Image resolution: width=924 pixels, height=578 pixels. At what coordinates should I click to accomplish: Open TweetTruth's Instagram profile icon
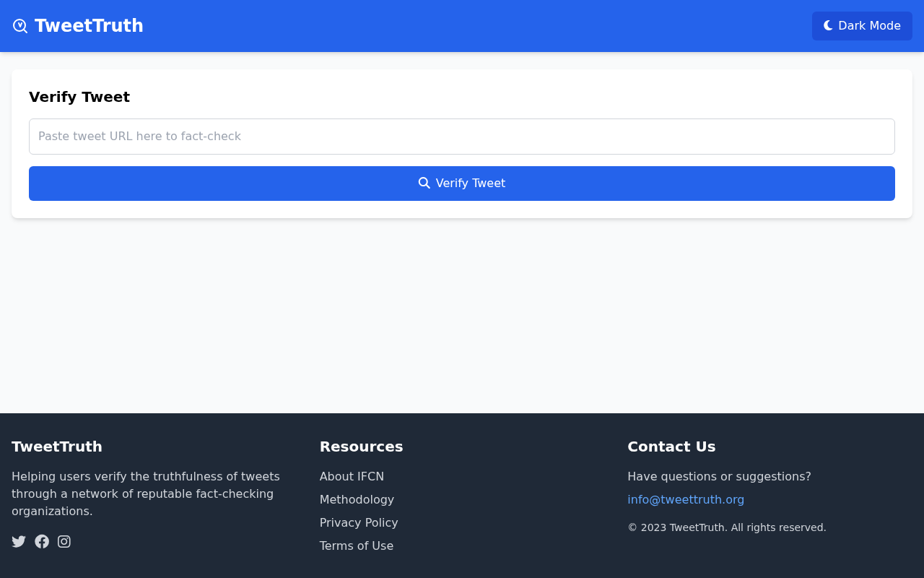coord(65,540)
